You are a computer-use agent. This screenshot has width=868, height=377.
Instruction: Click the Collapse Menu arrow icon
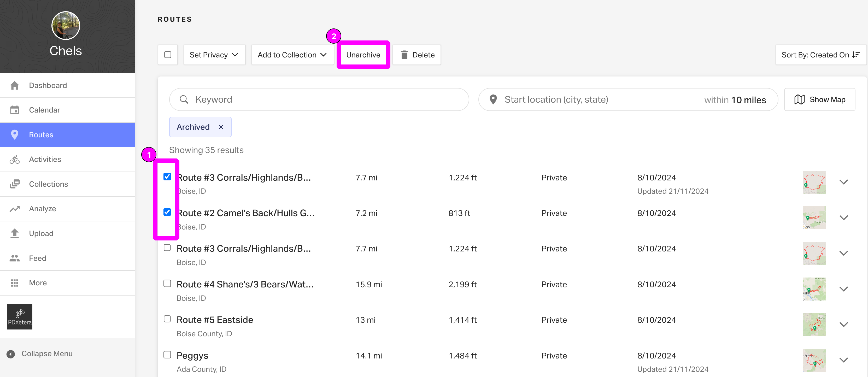(x=11, y=354)
